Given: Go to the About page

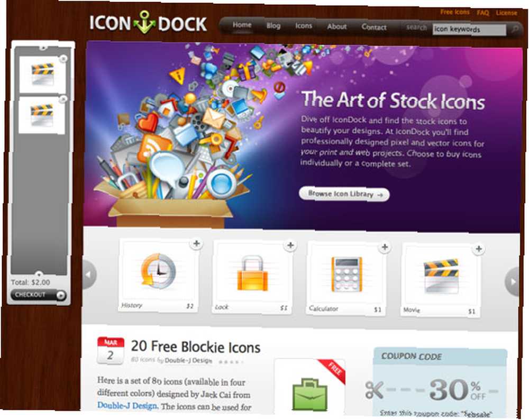Looking at the screenshot, I should 336,26.
